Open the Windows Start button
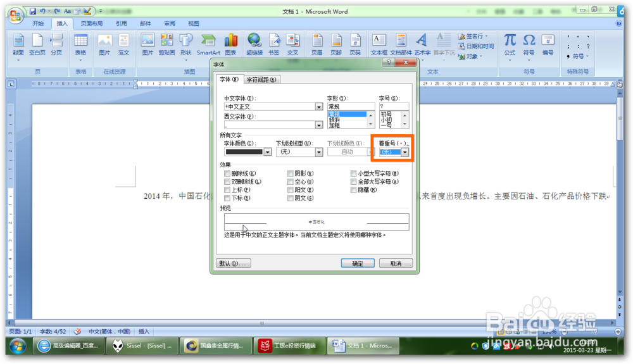 [x=18, y=346]
